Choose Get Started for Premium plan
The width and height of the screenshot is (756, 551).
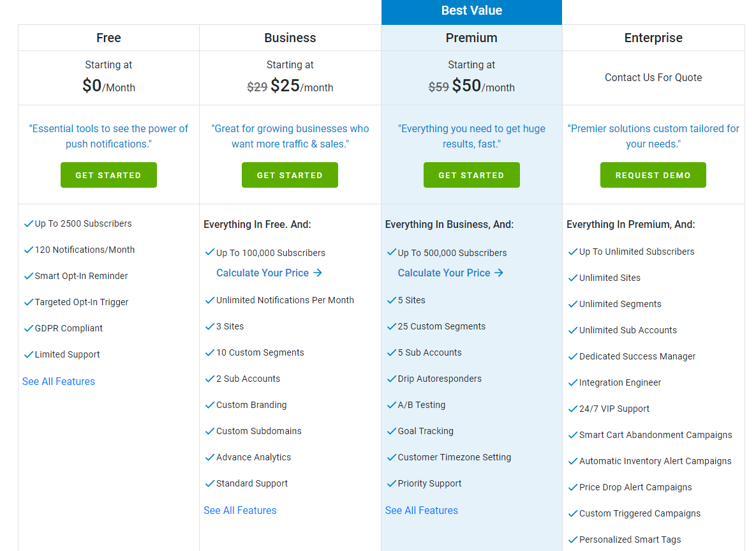tap(471, 175)
